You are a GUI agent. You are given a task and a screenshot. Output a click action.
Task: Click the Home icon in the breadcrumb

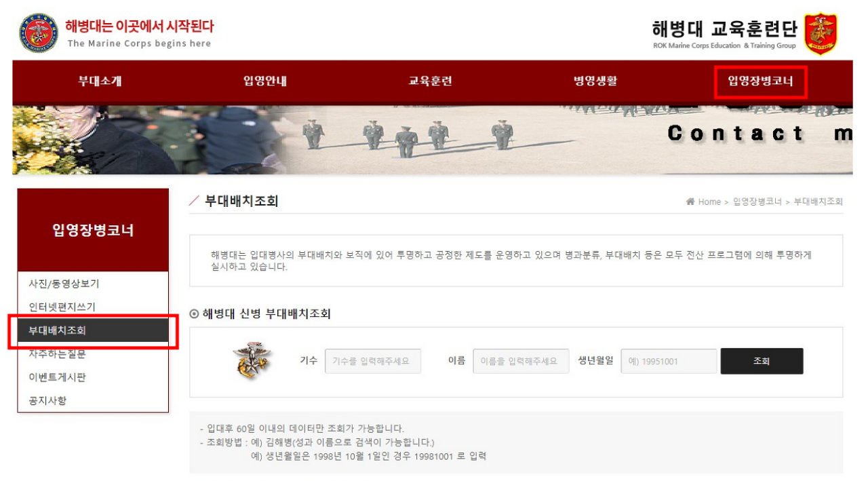coord(690,201)
